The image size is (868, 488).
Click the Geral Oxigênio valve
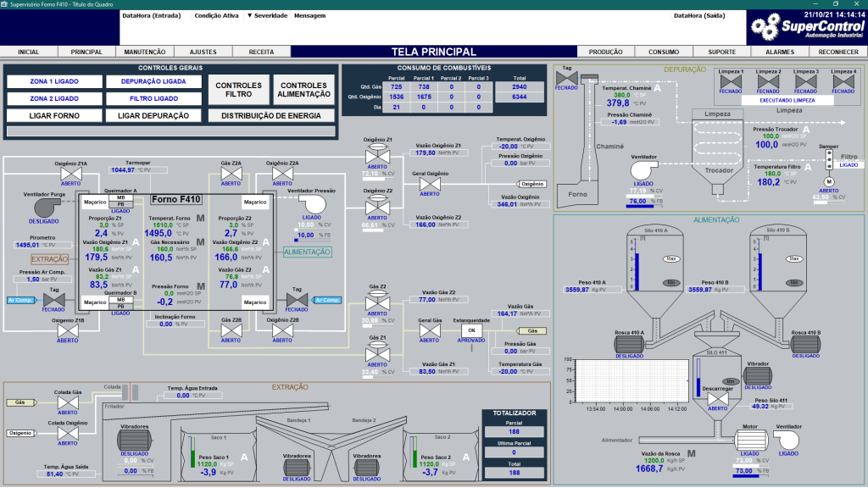coord(430,184)
